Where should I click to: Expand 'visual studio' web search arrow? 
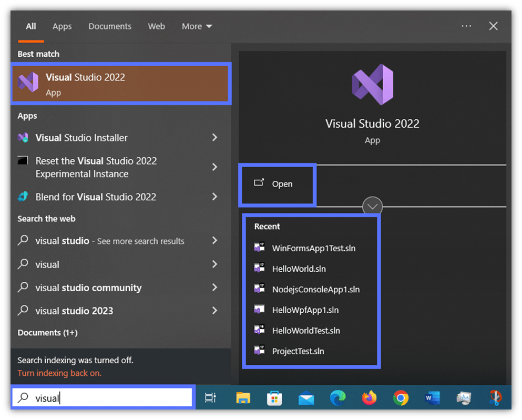coord(214,240)
